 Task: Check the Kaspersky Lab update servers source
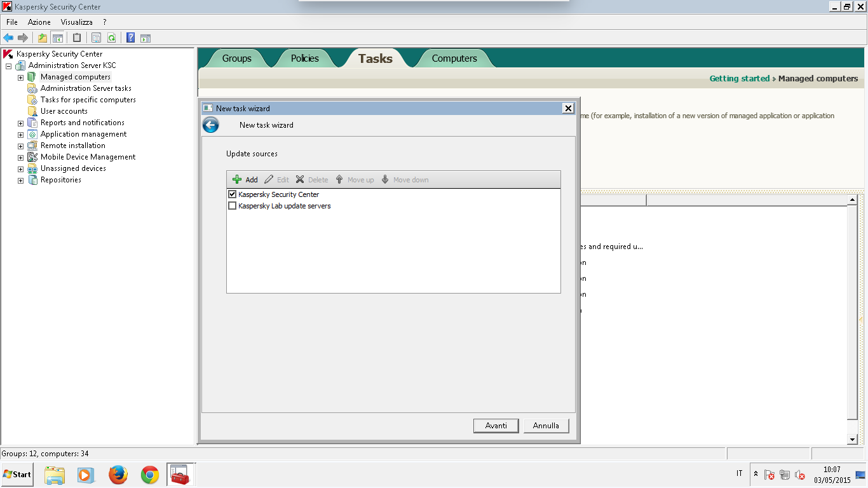(233, 206)
